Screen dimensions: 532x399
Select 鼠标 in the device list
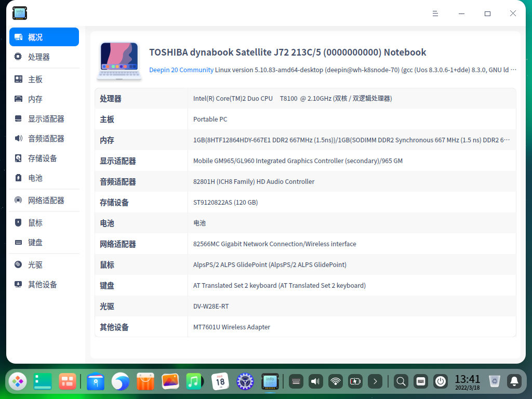pyautogui.click(x=44, y=222)
